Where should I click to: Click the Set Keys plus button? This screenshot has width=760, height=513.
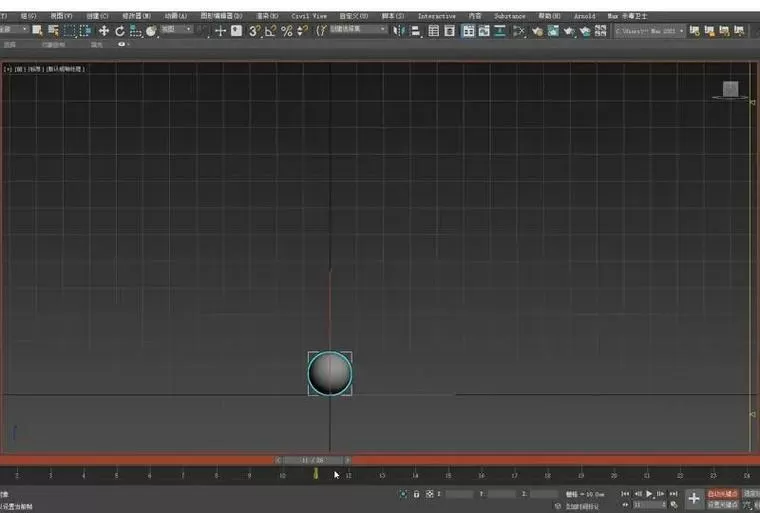tap(694, 498)
